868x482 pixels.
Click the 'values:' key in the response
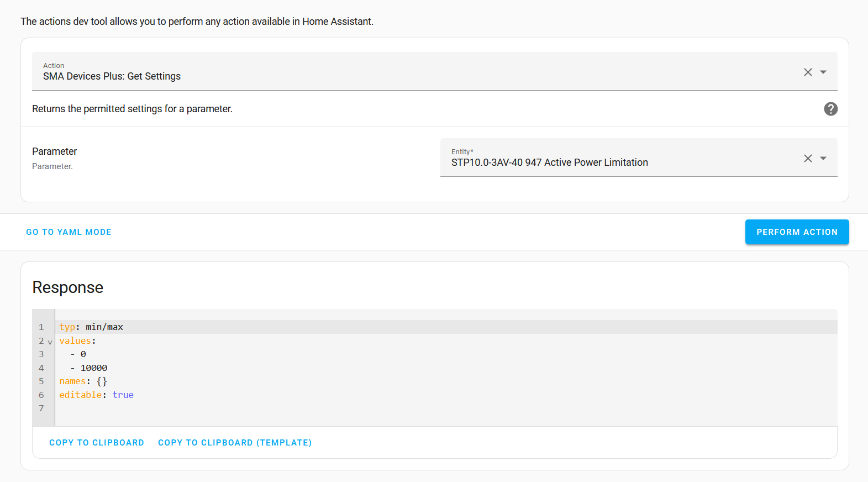tap(75, 341)
